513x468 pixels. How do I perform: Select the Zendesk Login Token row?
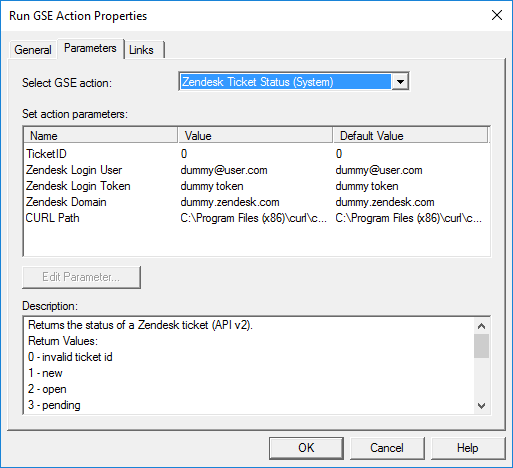click(256, 186)
